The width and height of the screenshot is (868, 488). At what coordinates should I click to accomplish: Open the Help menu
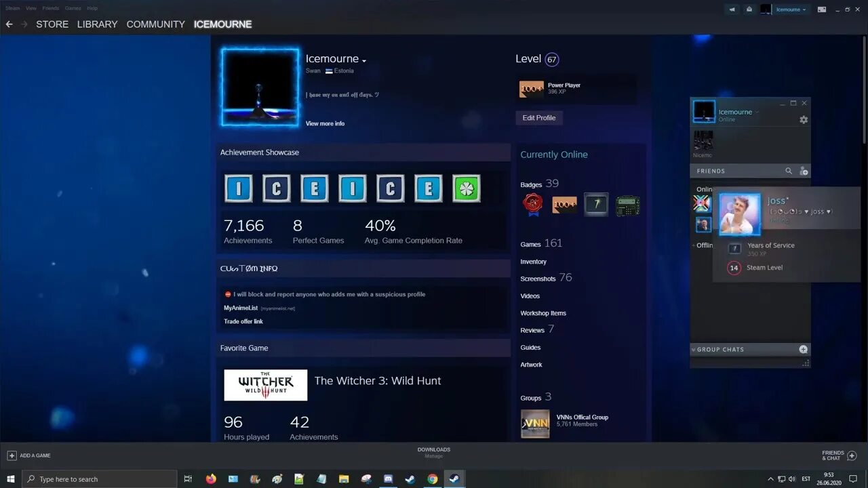[x=92, y=8]
